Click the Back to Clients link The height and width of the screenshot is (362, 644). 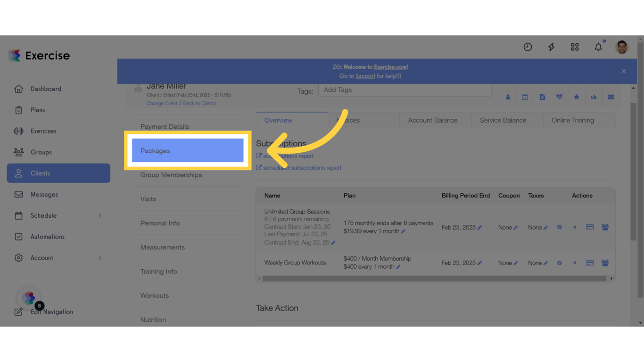tap(199, 103)
